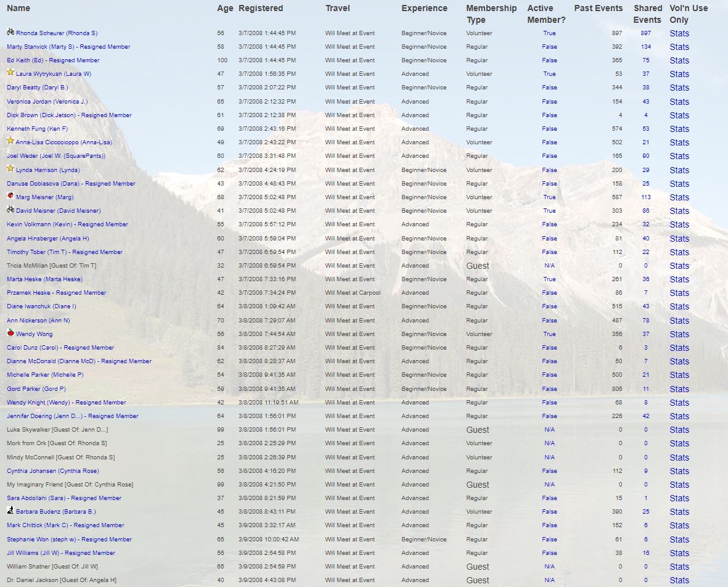Open Stats link for William Shatner row

coord(679,567)
